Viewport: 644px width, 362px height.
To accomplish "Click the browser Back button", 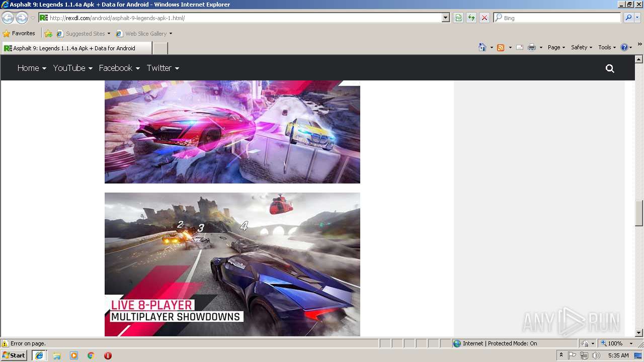I will coord(8,18).
